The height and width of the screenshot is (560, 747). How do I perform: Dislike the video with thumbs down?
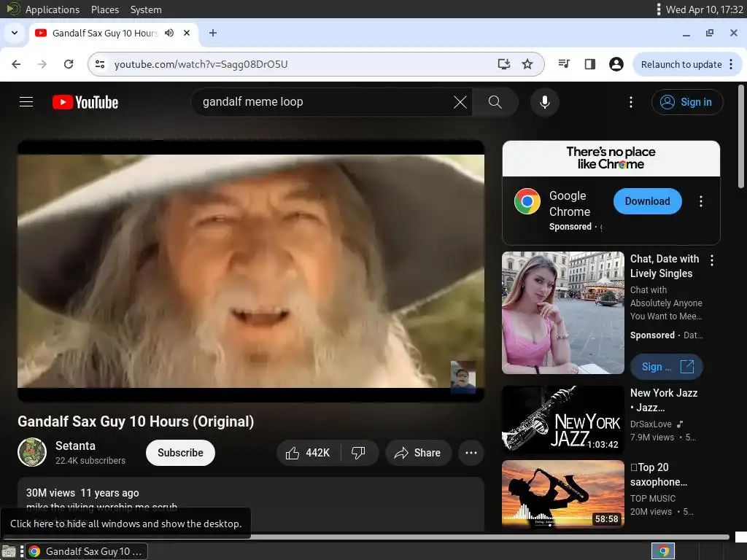(358, 453)
